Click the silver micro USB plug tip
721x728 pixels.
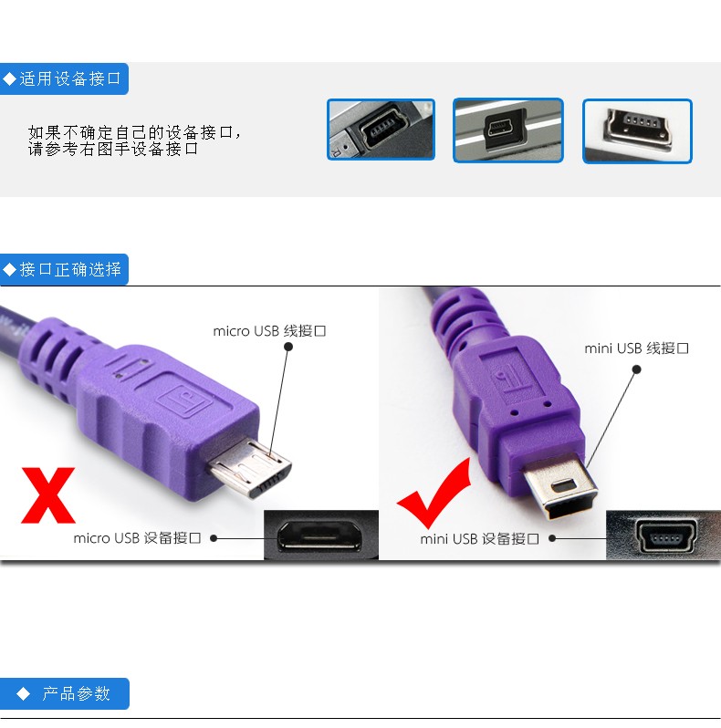click(x=251, y=467)
